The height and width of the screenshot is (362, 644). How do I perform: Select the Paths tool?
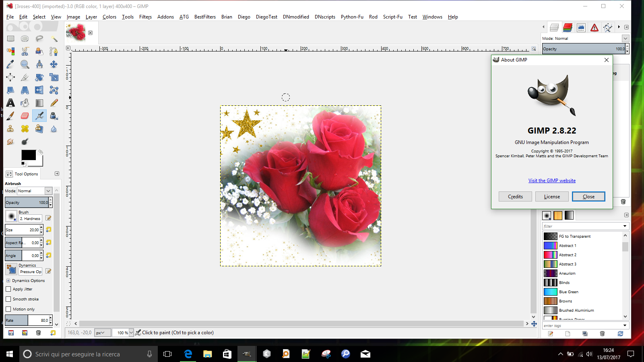pos(54,51)
